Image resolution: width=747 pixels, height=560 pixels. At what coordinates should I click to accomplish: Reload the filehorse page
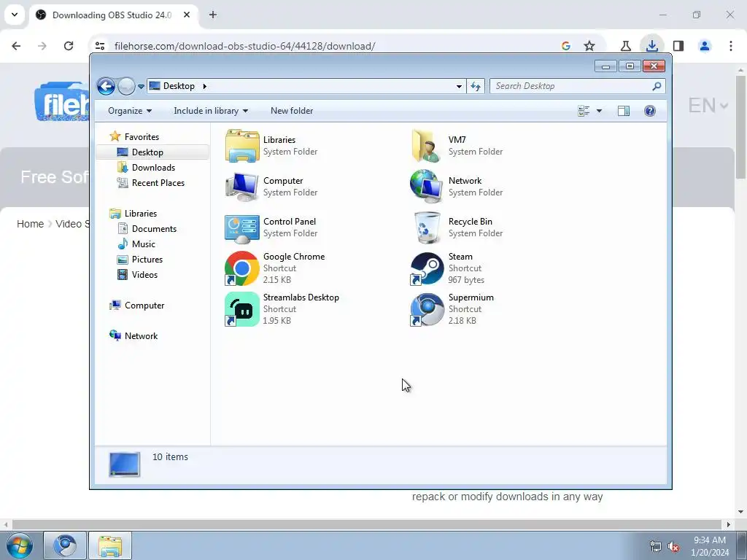[69, 46]
